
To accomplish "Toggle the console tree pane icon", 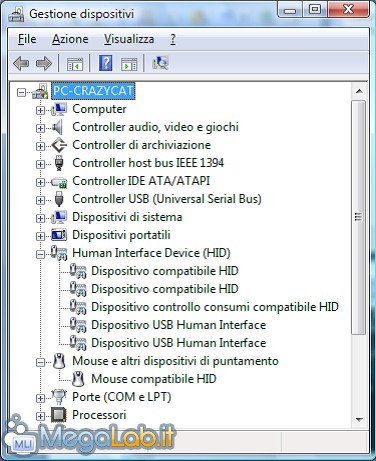I will point(75,64).
